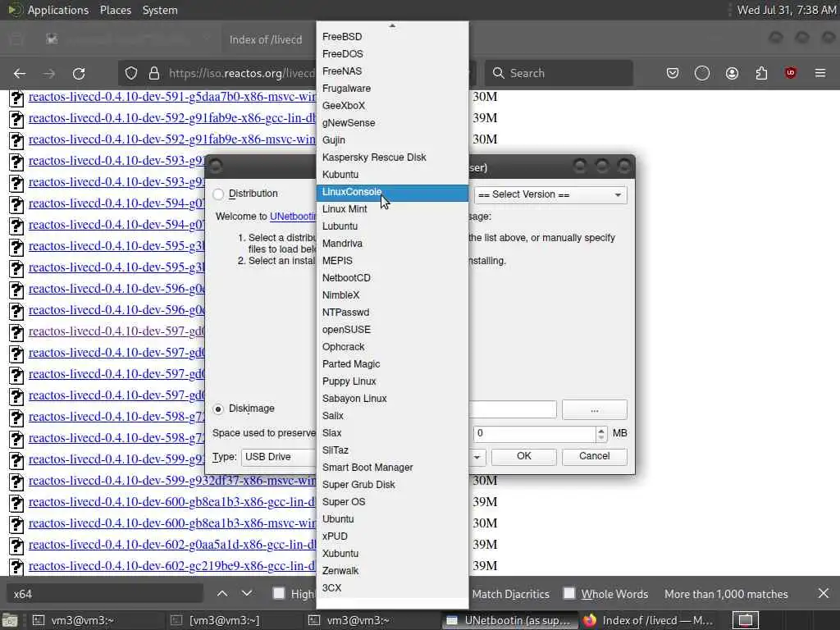Open Firefox extensions puzzle icon
840x630 pixels.
click(x=761, y=73)
